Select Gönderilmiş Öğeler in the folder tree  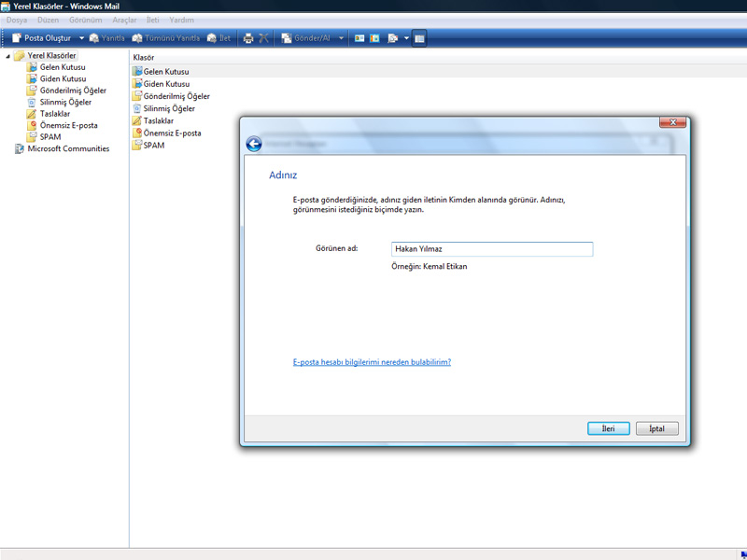[66, 91]
